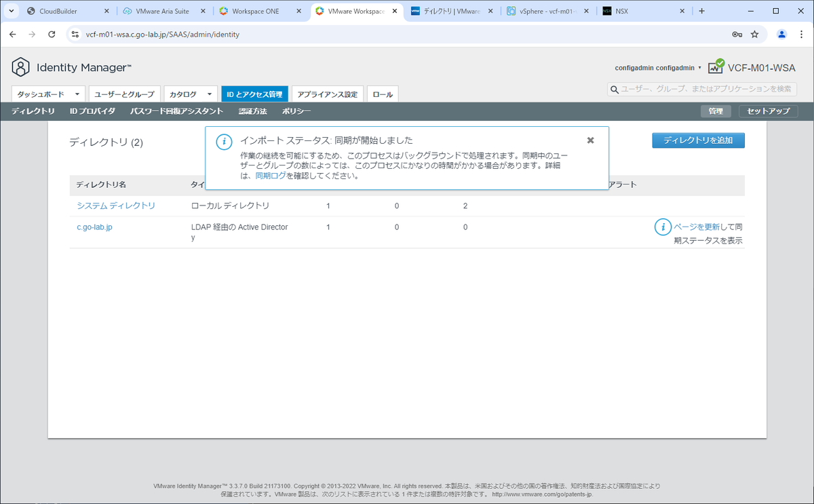This screenshot has height=504, width=814.
Task: Open the アプライアンス設定 tab
Action: coord(328,94)
